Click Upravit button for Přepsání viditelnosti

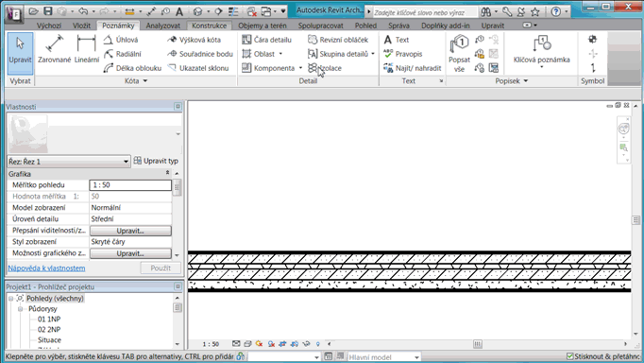130,231
